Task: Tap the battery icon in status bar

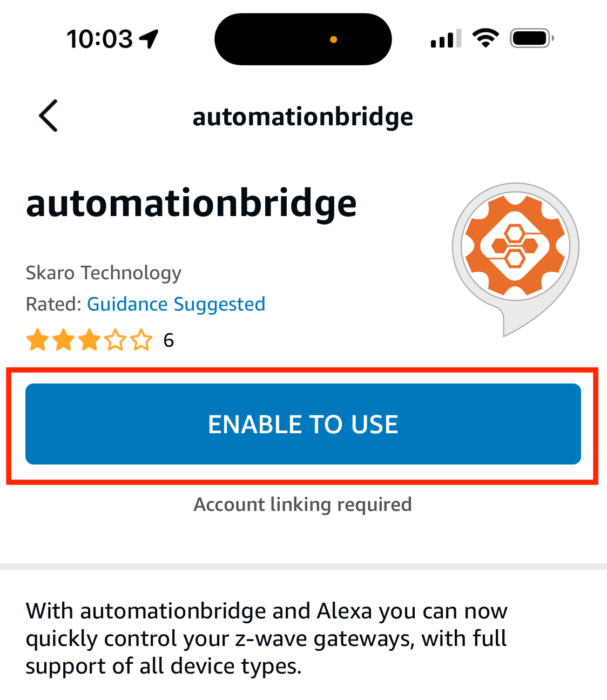Action: click(531, 38)
